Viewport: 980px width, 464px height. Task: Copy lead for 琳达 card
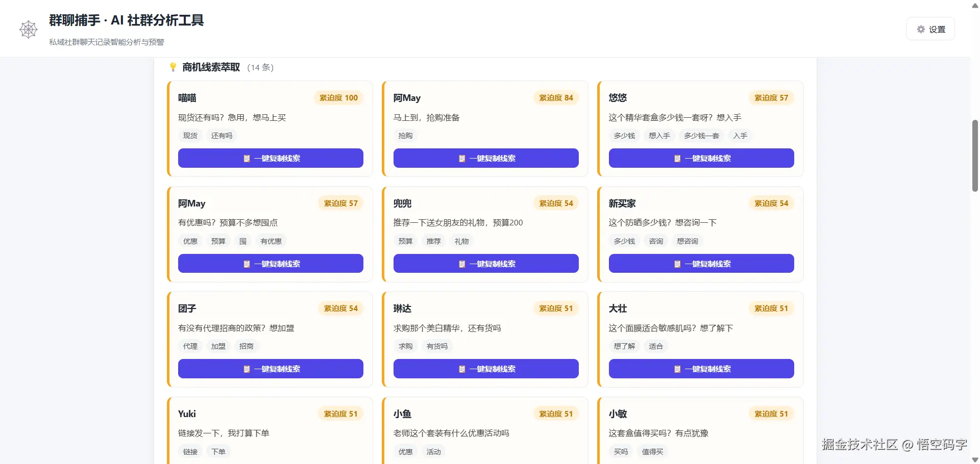(x=486, y=369)
